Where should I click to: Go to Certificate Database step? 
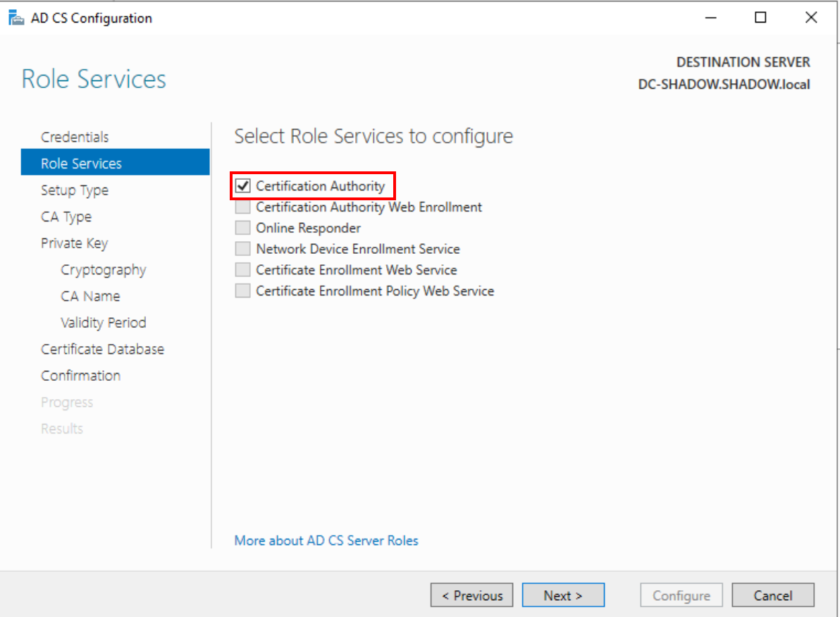coord(102,349)
